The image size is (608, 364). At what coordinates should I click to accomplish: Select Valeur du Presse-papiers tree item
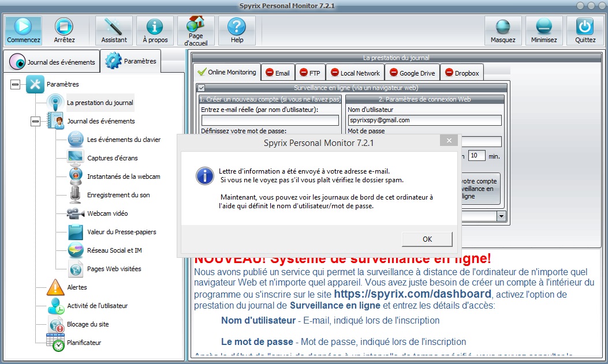[x=121, y=231]
